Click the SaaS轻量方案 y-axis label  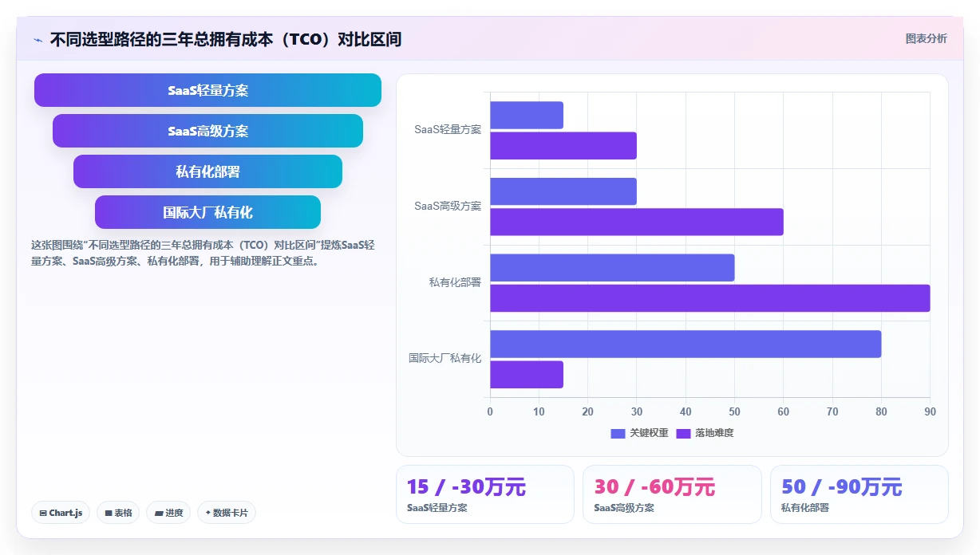tap(448, 129)
